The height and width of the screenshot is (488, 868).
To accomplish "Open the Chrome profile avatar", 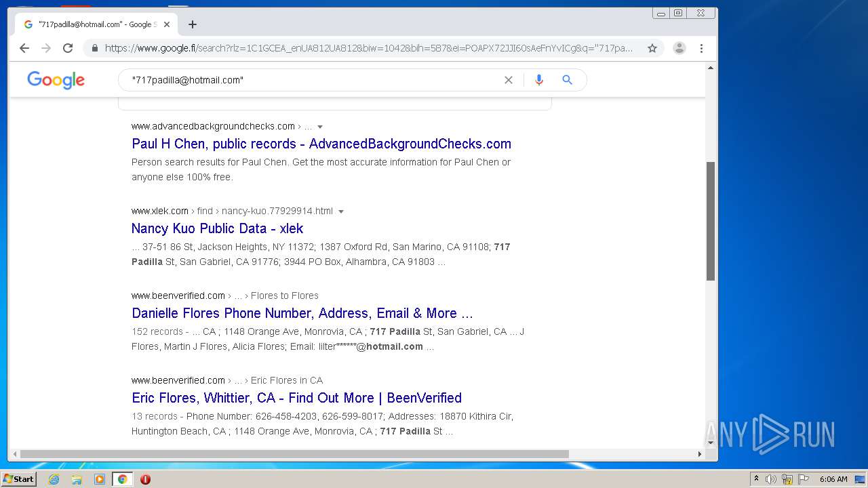I will pos(679,48).
